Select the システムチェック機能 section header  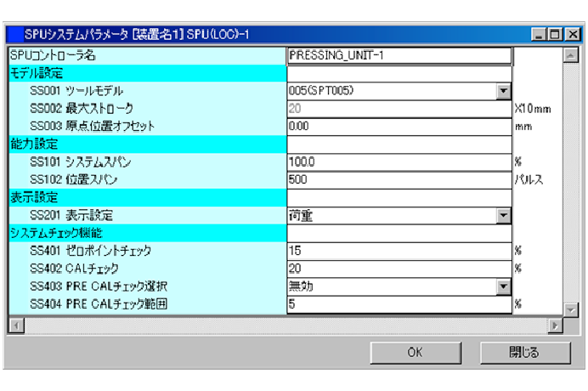tap(148, 233)
